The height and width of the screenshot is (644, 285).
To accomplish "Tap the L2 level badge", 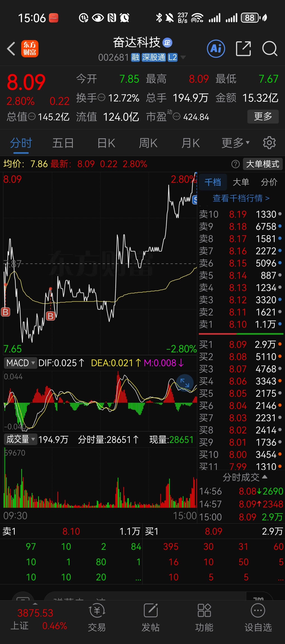I will [172, 57].
